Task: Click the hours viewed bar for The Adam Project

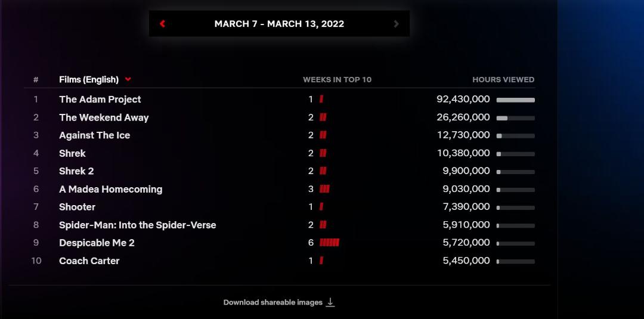Action: coord(515,100)
